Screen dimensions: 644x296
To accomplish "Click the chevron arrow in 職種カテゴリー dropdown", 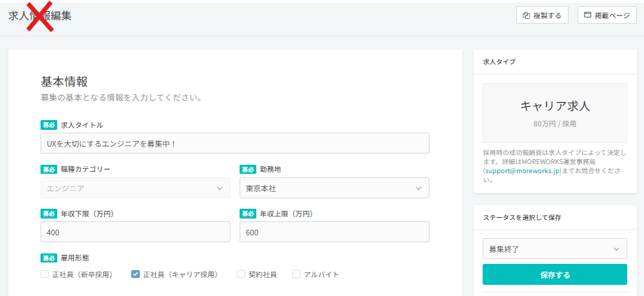I will tap(219, 188).
